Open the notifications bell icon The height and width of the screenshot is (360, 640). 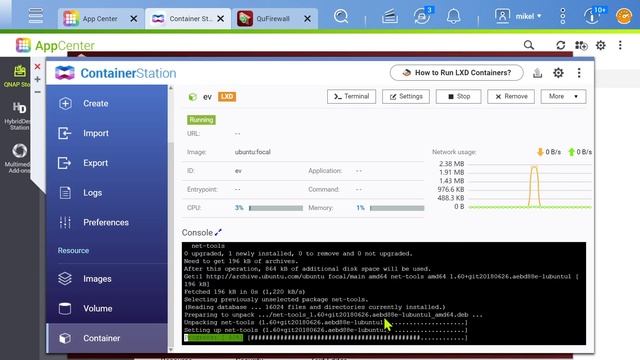[x=453, y=16]
